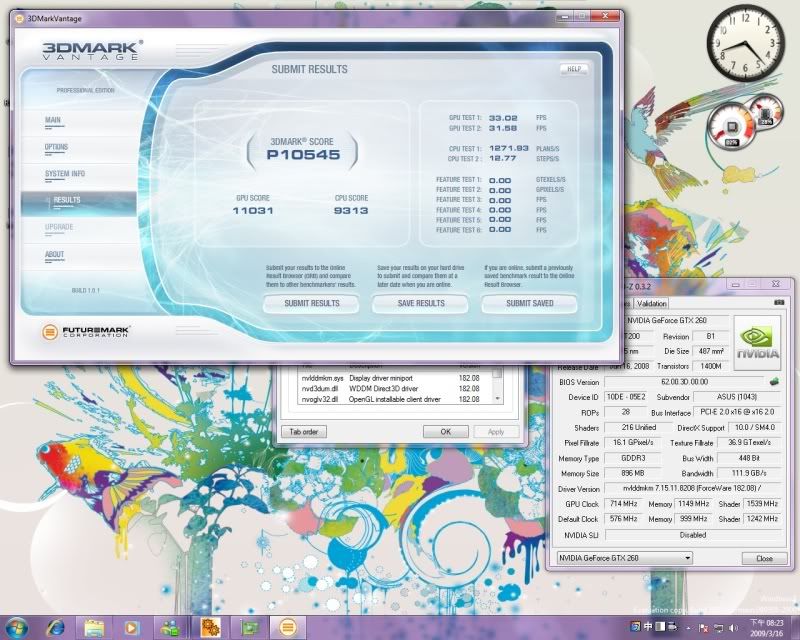The image size is (800, 640).
Task: Select the RESULTS page in 3DMark sidebar
Action: coord(79,203)
